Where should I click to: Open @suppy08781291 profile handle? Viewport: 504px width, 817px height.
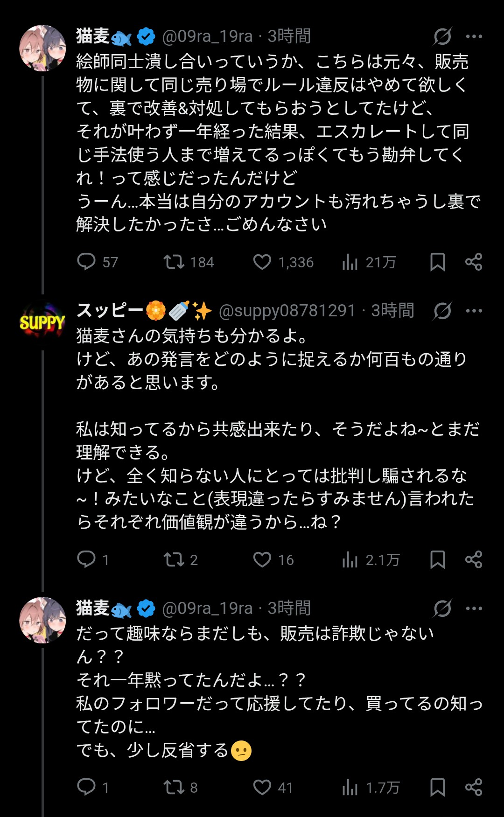pyautogui.click(x=287, y=311)
